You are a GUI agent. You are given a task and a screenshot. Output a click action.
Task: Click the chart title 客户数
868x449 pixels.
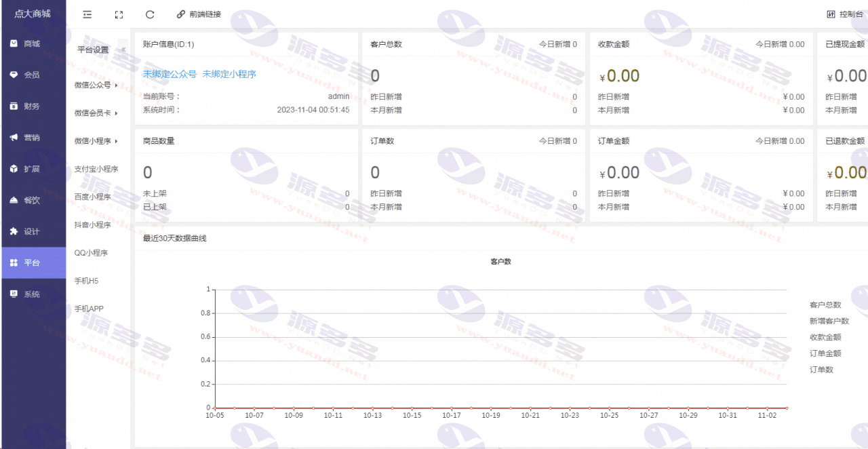(x=500, y=261)
